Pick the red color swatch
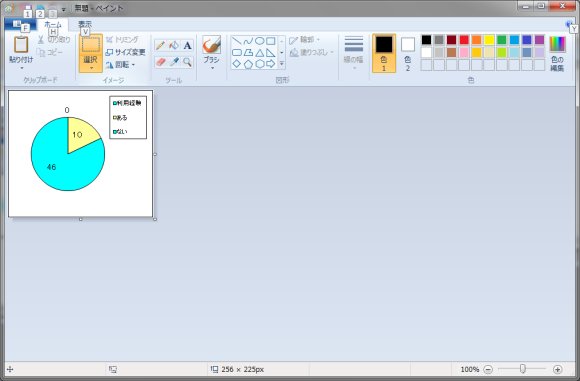580x381 pixels. 464,40
